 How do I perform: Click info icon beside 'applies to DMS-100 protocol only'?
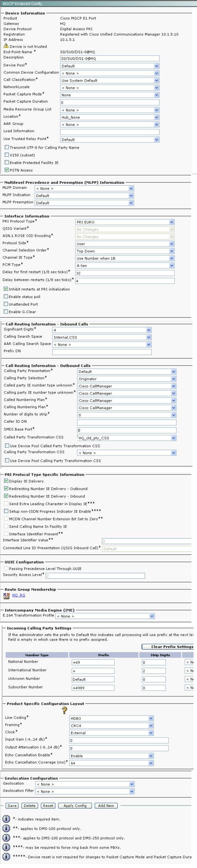[x=6, y=828]
